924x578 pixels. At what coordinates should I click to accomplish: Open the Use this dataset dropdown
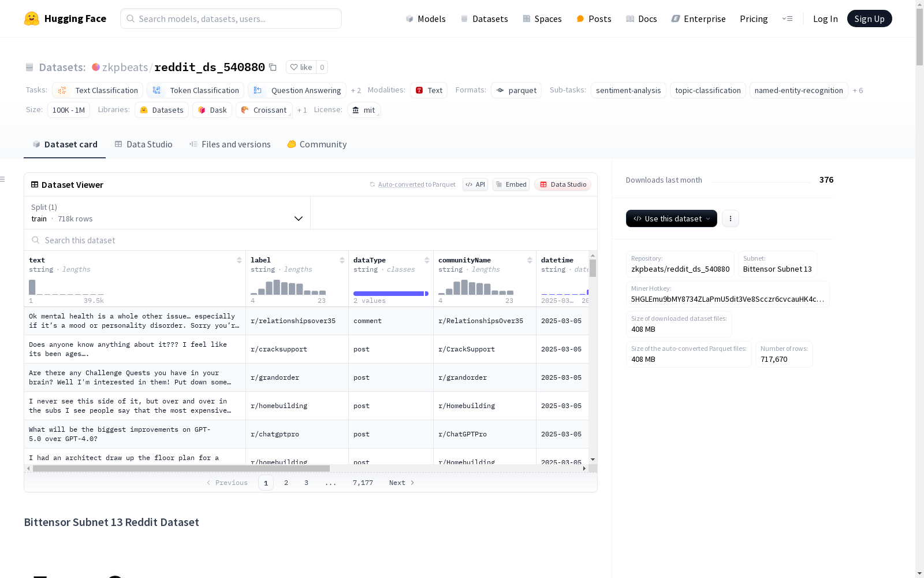click(672, 218)
